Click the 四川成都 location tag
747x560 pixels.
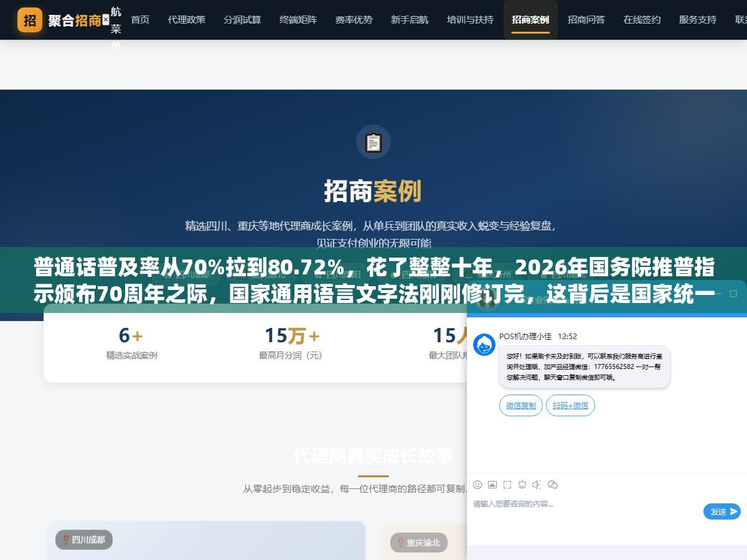[84, 540]
